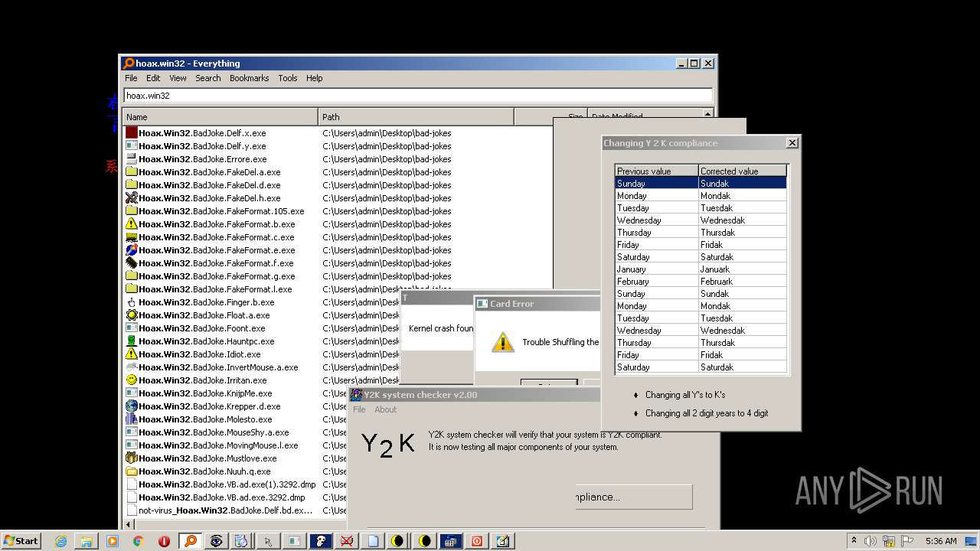980x551 pixels.
Task: Select the Sunday / Sundak highlighted row
Action: tap(701, 183)
